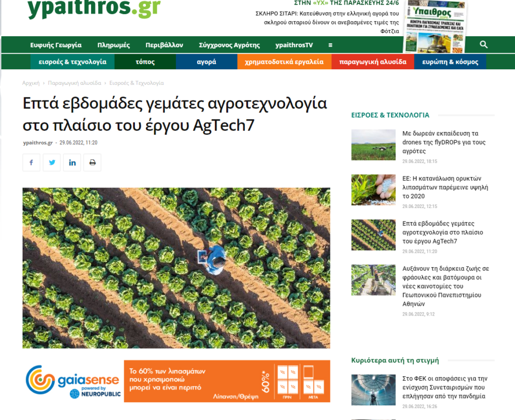
Task: Go to παραγωγική αλυσίδα category
Action: click(373, 62)
